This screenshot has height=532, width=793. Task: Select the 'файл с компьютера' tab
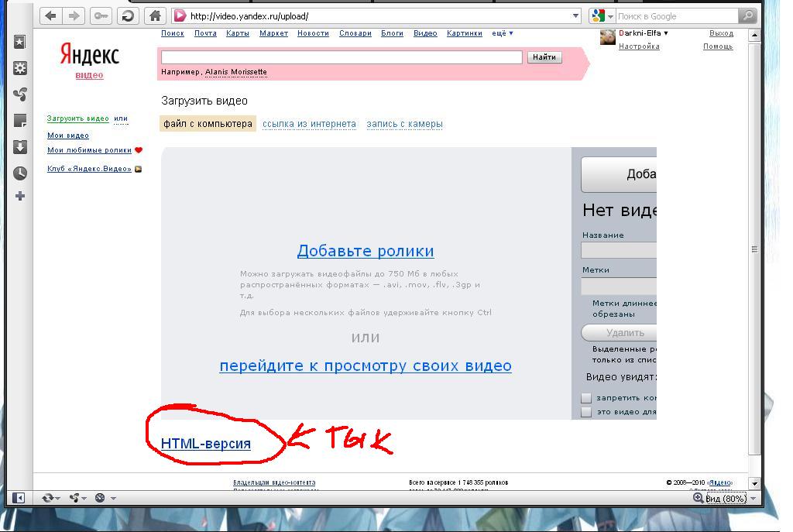point(208,124)
